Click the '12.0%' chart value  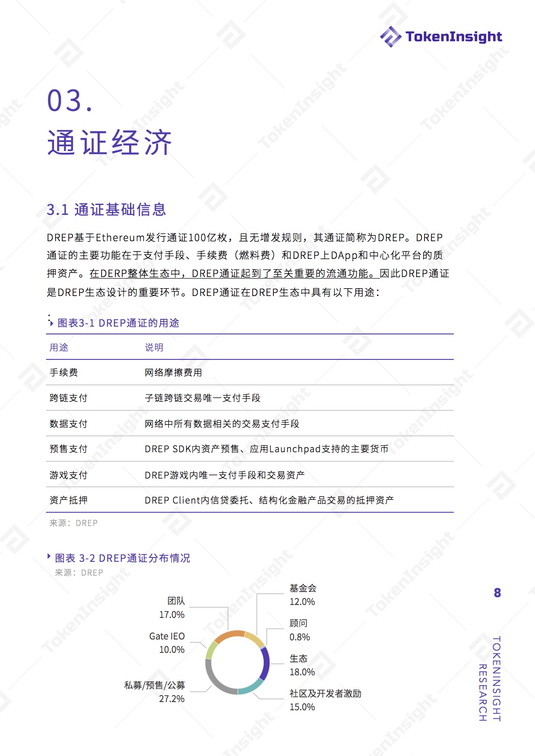[x=302, y=602]
